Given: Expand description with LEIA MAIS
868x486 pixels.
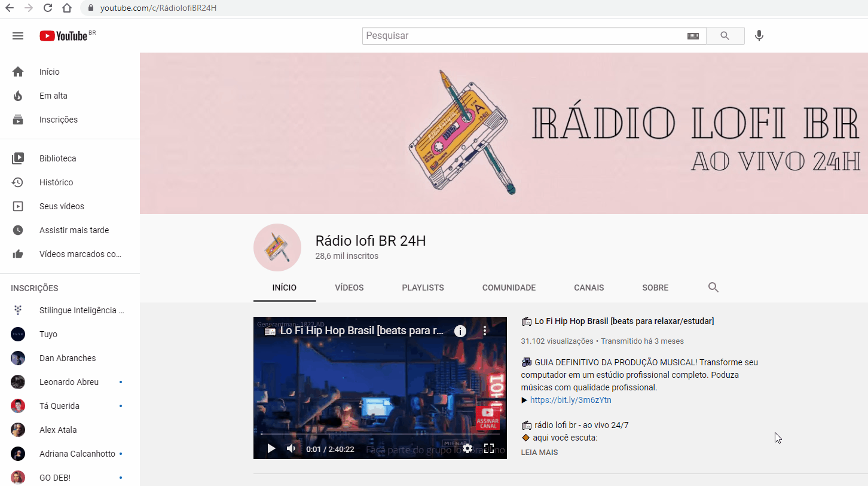Looking at the screenshot, I should pyautogui.click(x=539, y=453).
